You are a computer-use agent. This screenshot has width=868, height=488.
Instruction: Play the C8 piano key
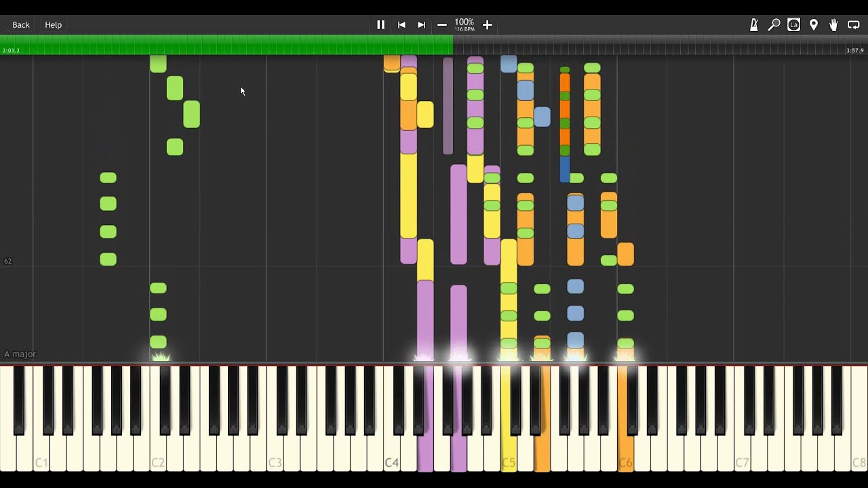point(859,454)
